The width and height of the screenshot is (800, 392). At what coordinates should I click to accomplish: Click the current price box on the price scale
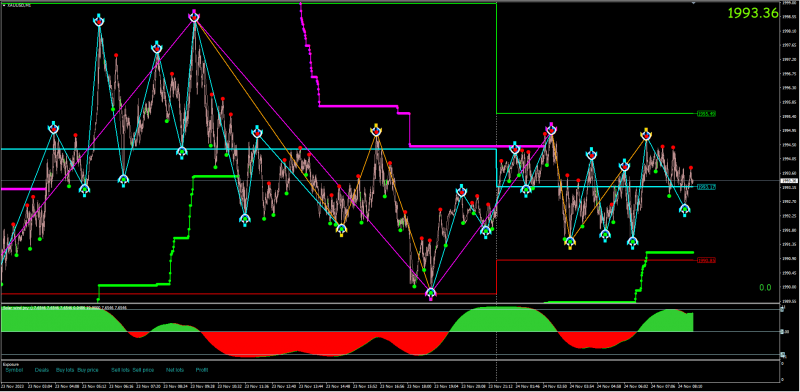click(789, 181)
